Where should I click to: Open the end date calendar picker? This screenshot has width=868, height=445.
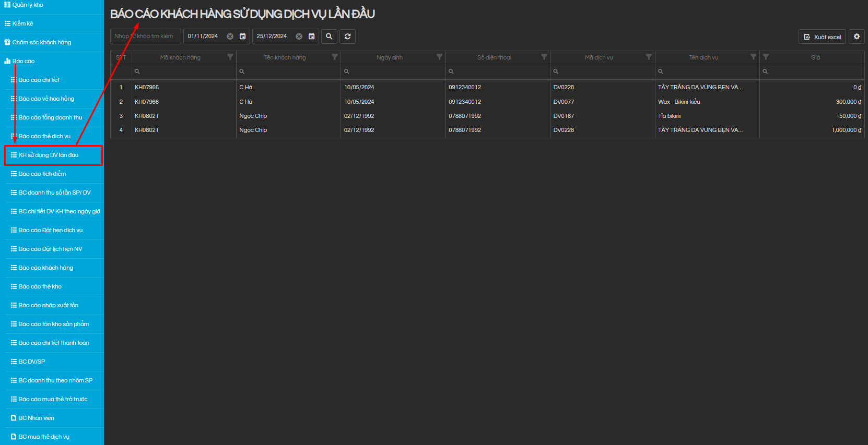point(311,37)
